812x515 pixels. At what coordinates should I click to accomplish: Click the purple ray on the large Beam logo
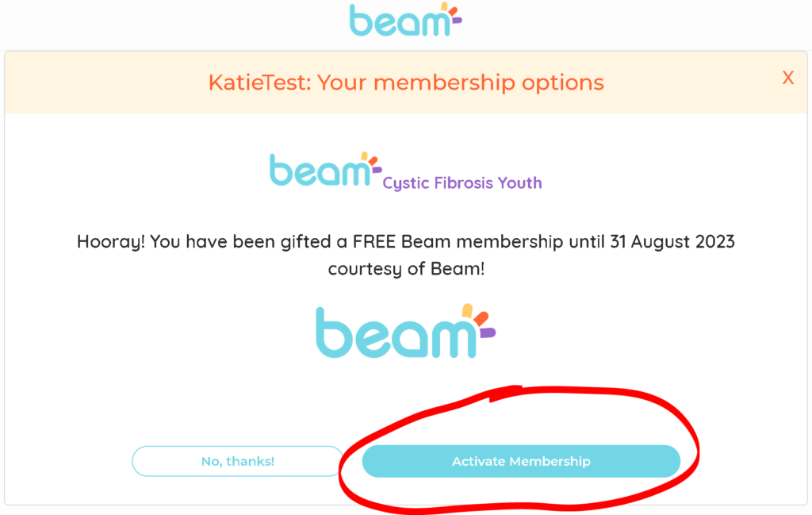pyautogui.click(x=488, y=332)
